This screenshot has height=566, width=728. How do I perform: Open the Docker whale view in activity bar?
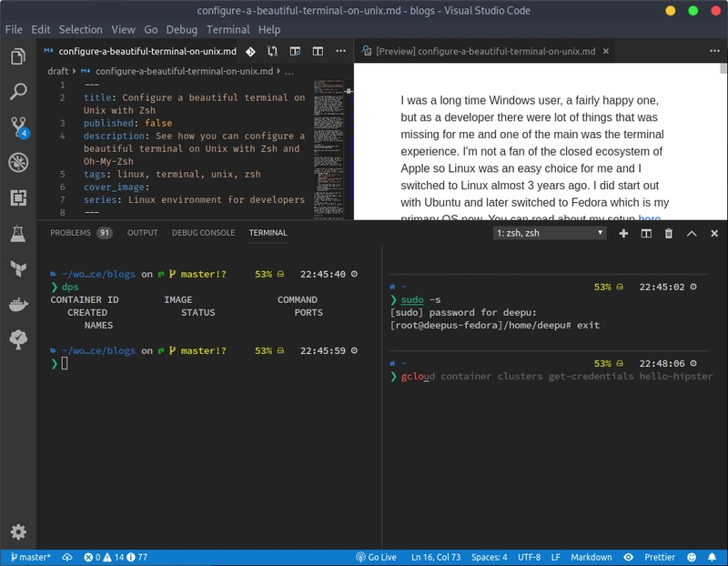18,305
